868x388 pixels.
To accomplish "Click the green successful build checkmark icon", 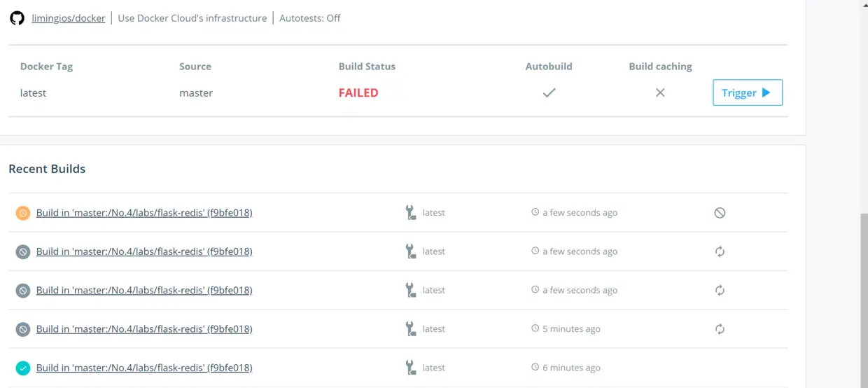I will [23, 368].
